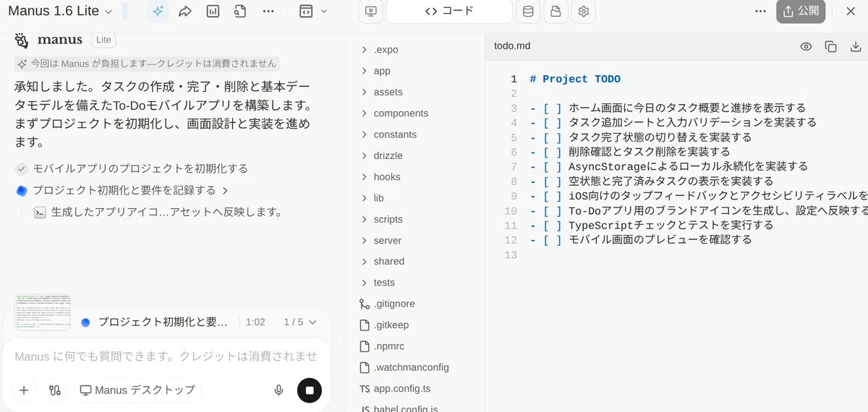
Task: Click the クレジットは消費されません notice
Action: 146,64
